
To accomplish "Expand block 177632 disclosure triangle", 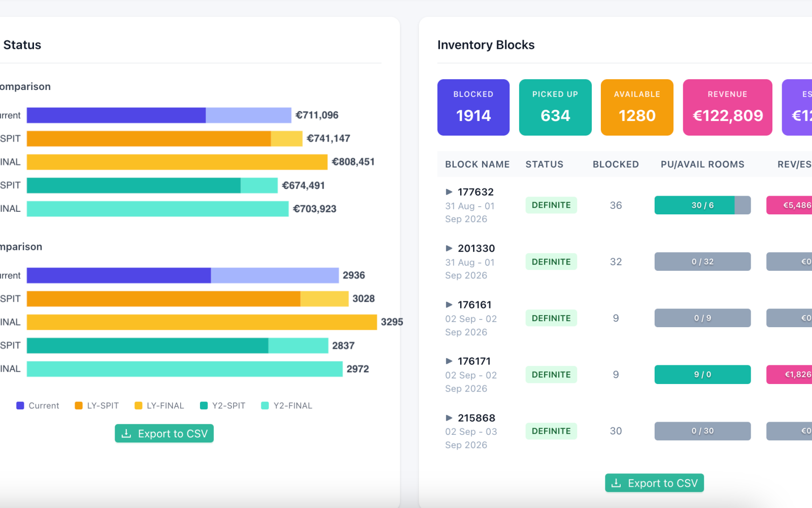I will coord(449,192).
